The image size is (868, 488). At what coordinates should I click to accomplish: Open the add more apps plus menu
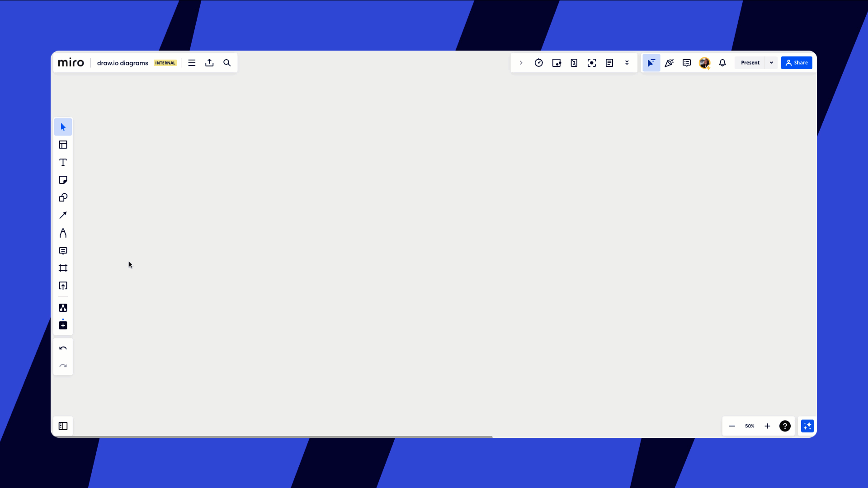tap(63, 325)
